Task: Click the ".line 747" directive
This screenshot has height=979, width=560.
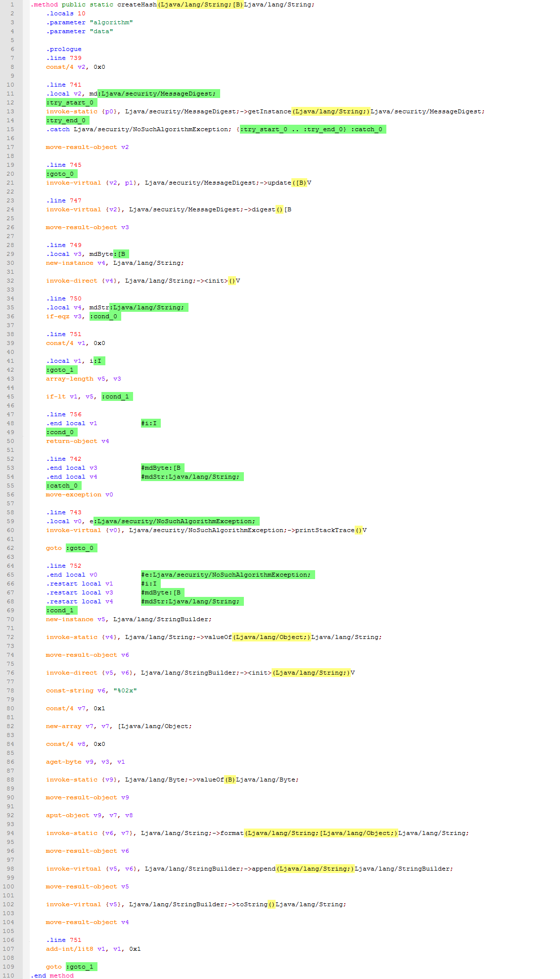Action: click(64, 200)
